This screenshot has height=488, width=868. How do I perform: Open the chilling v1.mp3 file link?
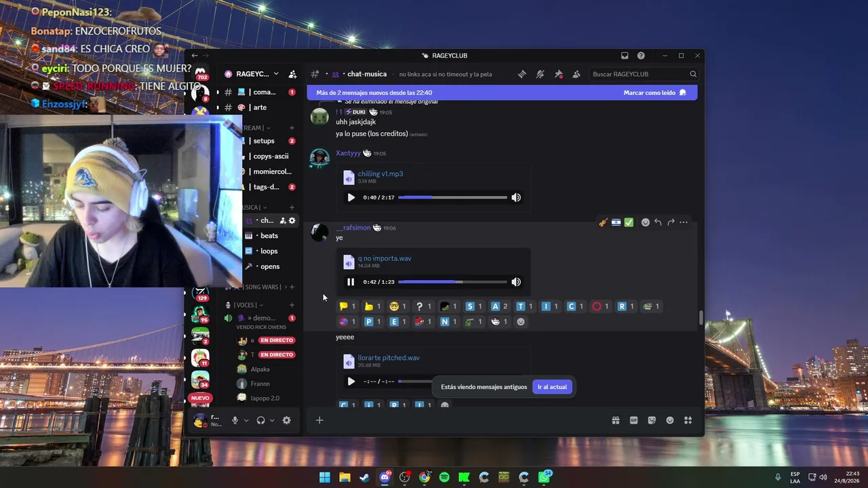coord(380,174)
